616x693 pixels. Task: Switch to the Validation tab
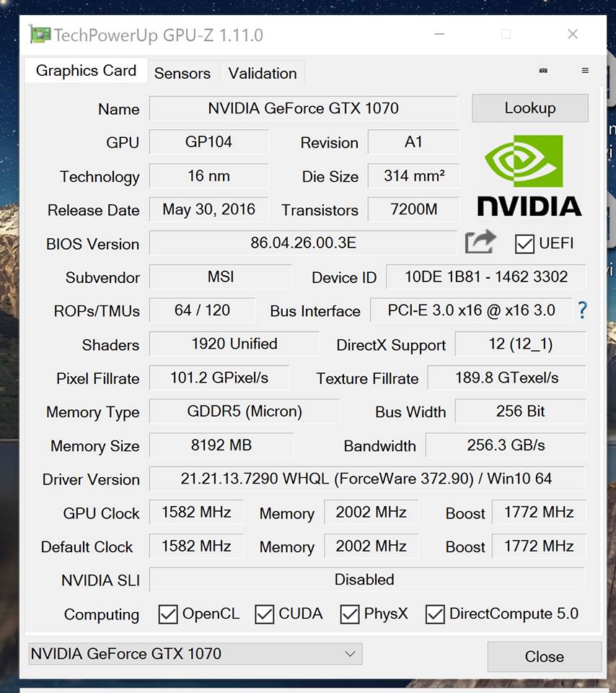point(263,73)
